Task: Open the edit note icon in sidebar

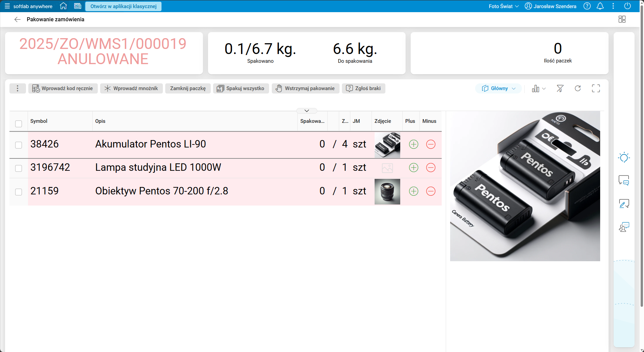Action: click(x=624, y=204)
